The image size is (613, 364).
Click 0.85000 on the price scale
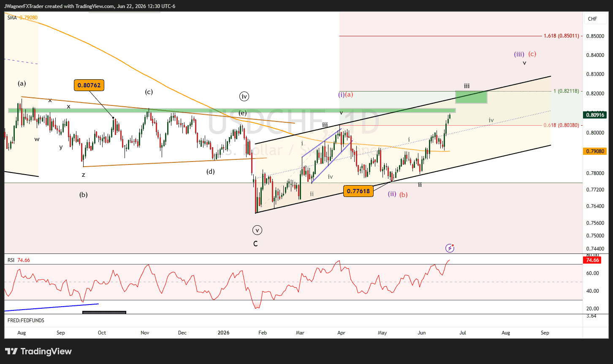point(595,36)
